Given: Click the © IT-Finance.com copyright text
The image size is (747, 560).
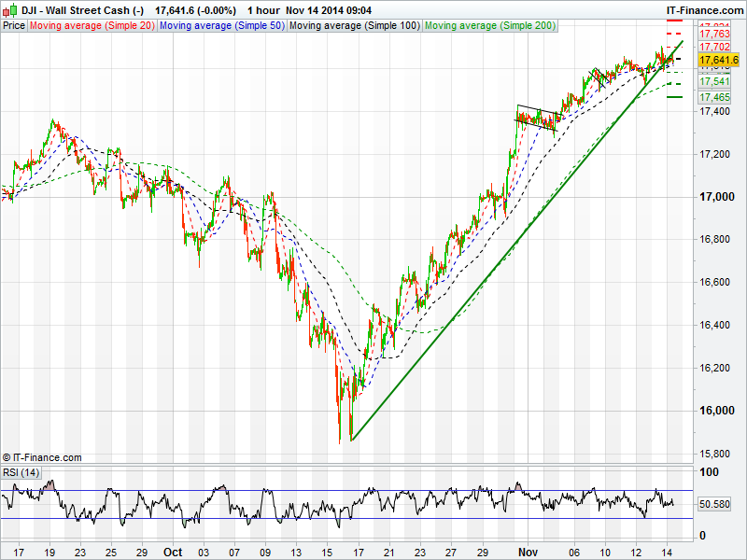Looking at the screenshot, I should [x=42, y=457].
